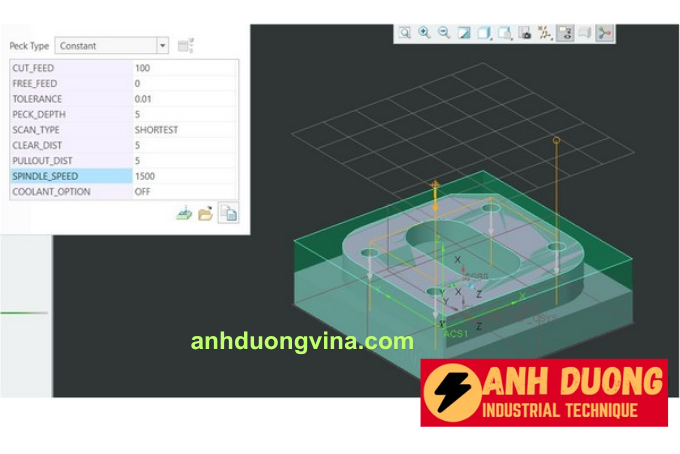Image resolution: width=680 pixels, height=454 pixels.
Task: Open the datum display filters icon
Action: (x=545, y=33)
